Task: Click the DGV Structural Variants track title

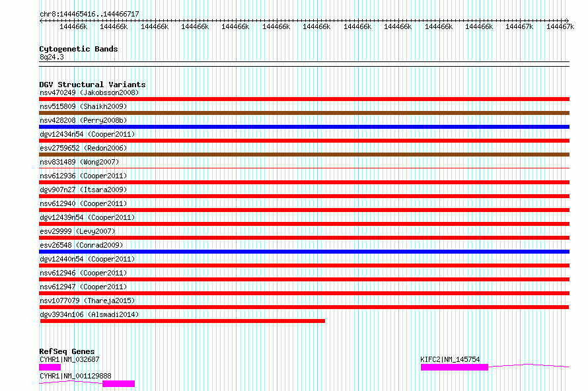Action: [x=92, y=85]
